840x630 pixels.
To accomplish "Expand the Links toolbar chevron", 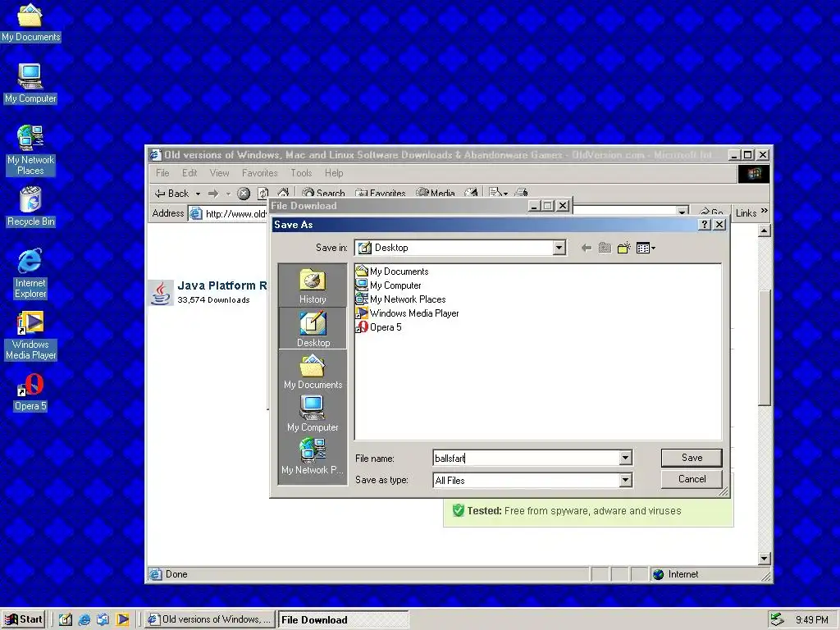I will click(765, 211).
